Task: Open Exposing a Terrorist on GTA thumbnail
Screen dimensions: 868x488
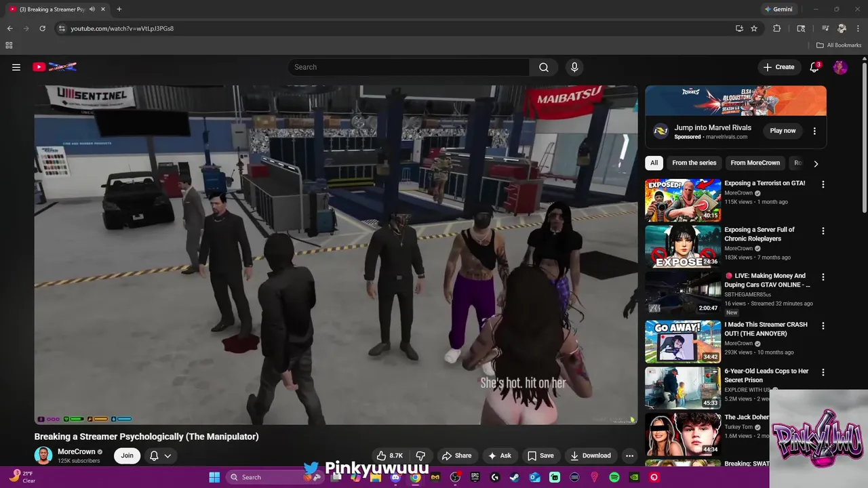Action: (x=683, y=200)
